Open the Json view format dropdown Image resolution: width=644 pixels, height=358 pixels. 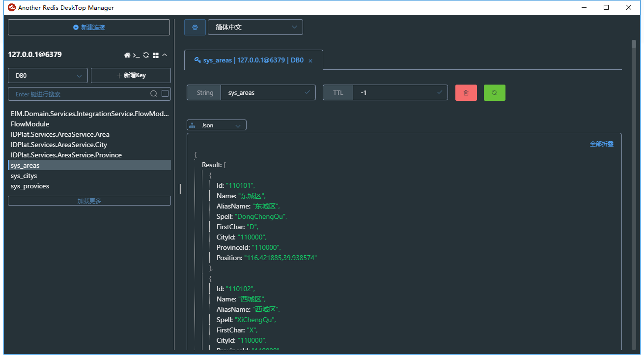click(217, 125)
